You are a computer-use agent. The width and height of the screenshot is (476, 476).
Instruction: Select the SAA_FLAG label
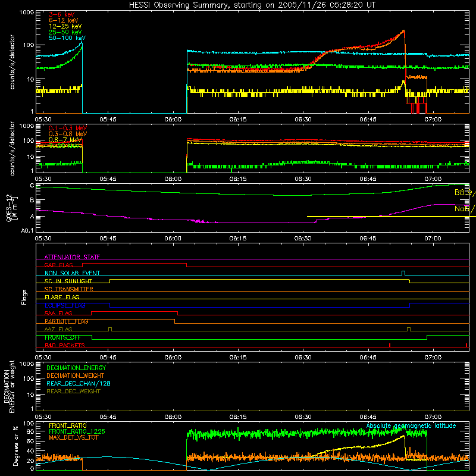point(58,313)
